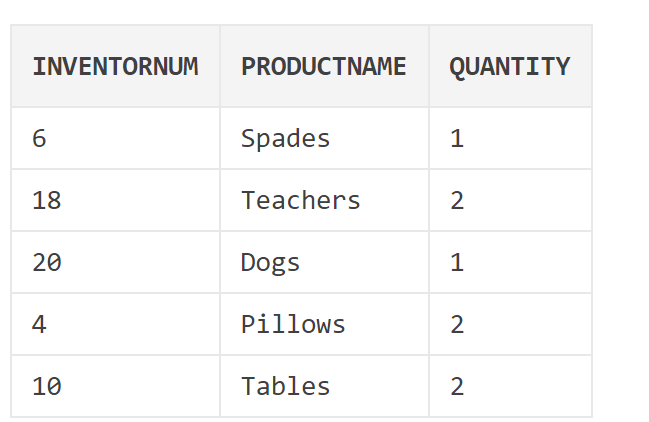This screenshot has width=649, height=422.
Task: Click inventor number 18 cell
Action: [x=115, y=200]
